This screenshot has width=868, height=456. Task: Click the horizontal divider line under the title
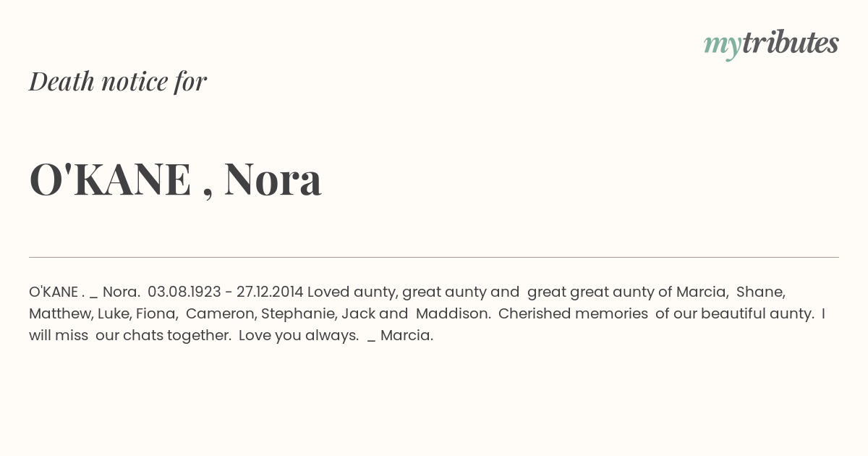(x=434, y=257)
